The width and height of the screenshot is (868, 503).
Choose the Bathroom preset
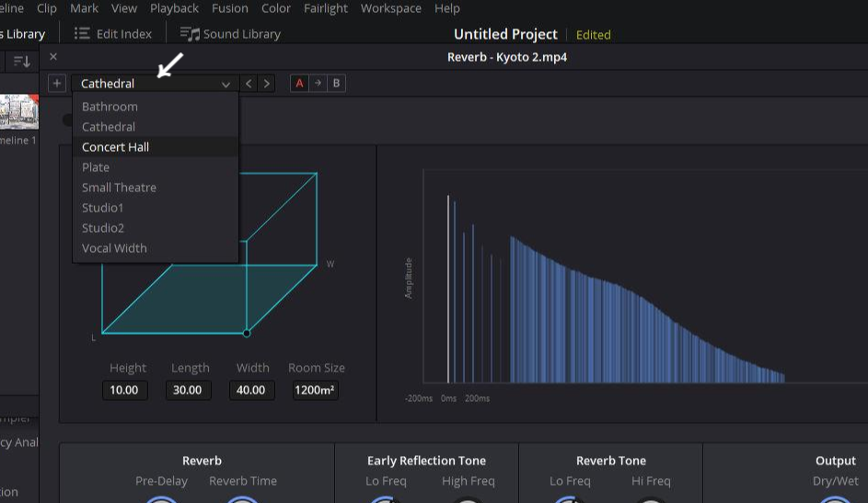[x=155, y=107]
